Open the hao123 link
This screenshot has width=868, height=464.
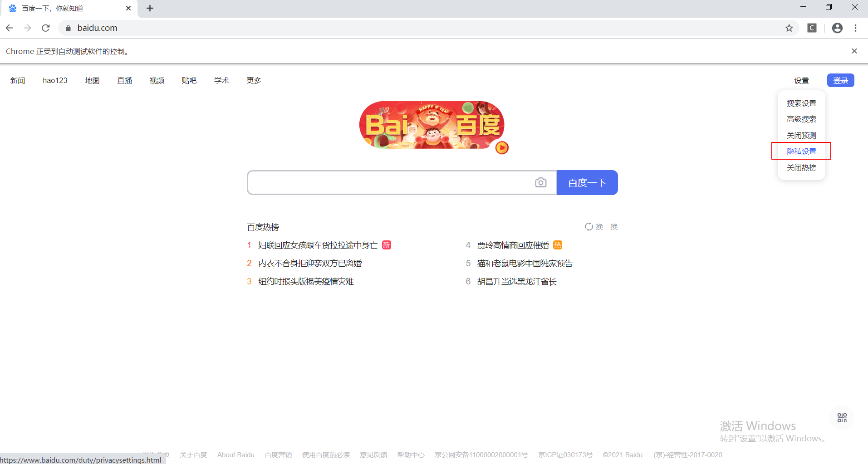pyautogui.click(x=55, y=80)
